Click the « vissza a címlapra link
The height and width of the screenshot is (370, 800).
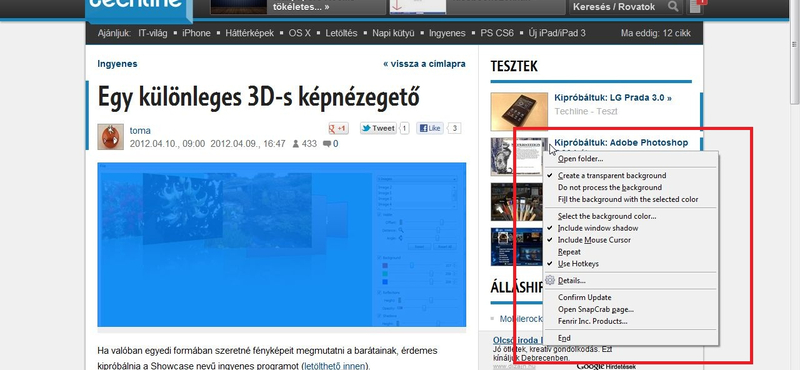(x=424, y=64)
